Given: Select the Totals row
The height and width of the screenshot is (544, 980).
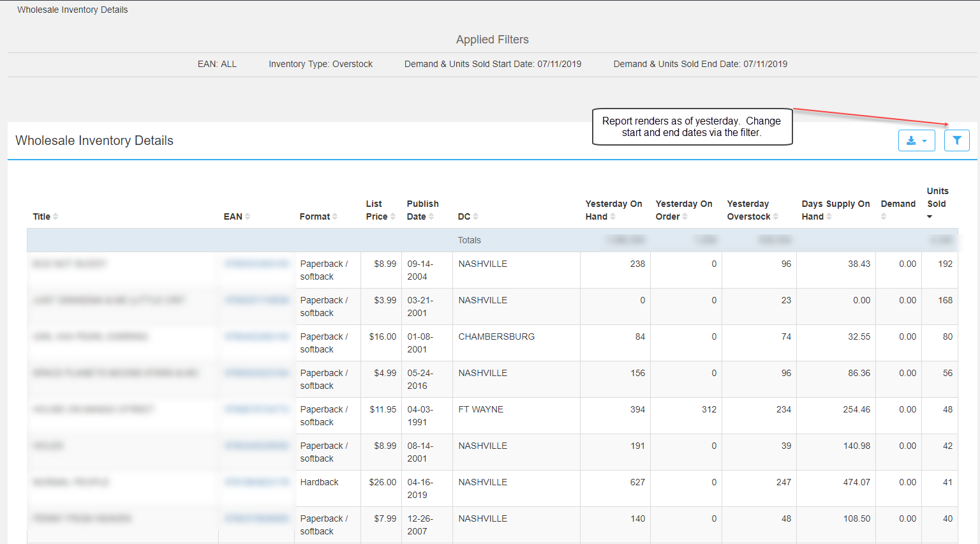Looking at the screenshot, I should (x=470, y=240).
